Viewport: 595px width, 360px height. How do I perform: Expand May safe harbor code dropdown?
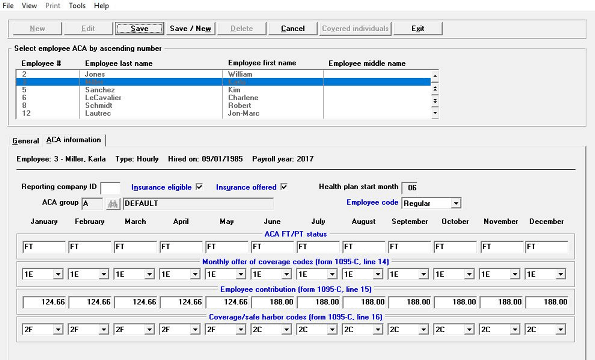pyautogui.click(x=241, y=330)
